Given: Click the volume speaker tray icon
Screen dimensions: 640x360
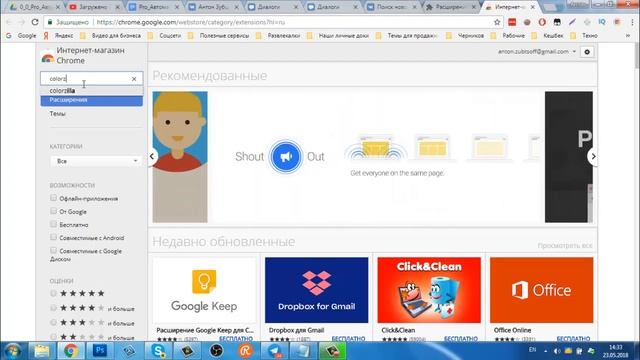Looking at the screenshot, I should [557, 351].
